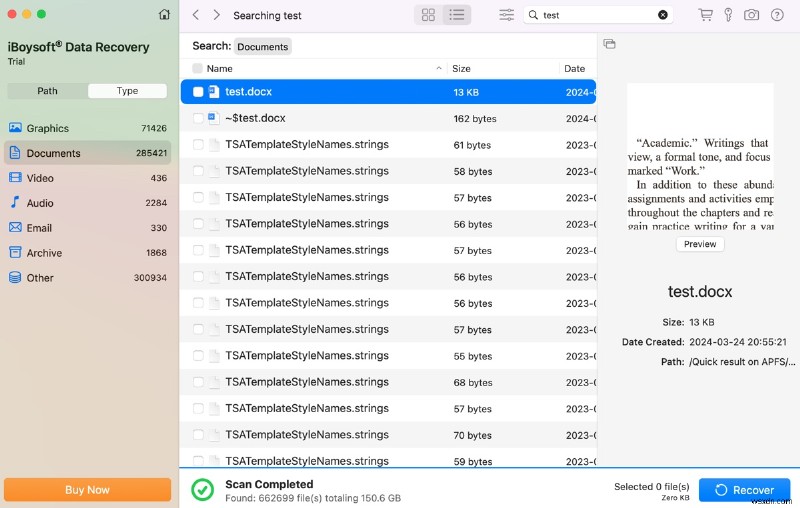This screenshot has width=800, height=508.
Task: Sort by the Date column header
Action: [x=574, y=68]
